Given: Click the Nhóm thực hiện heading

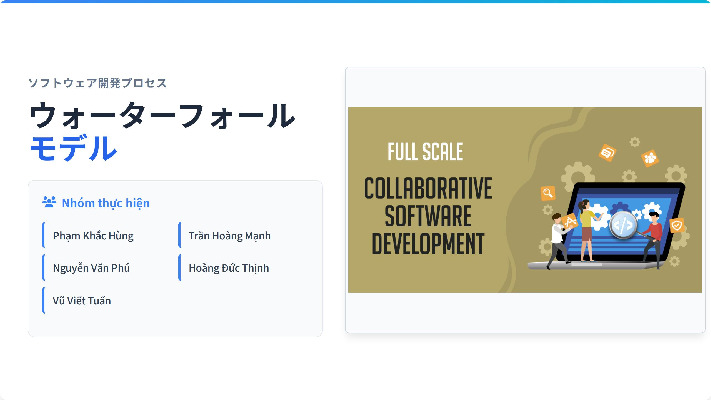Looking at the screenshot, I should tap(105, 203).
